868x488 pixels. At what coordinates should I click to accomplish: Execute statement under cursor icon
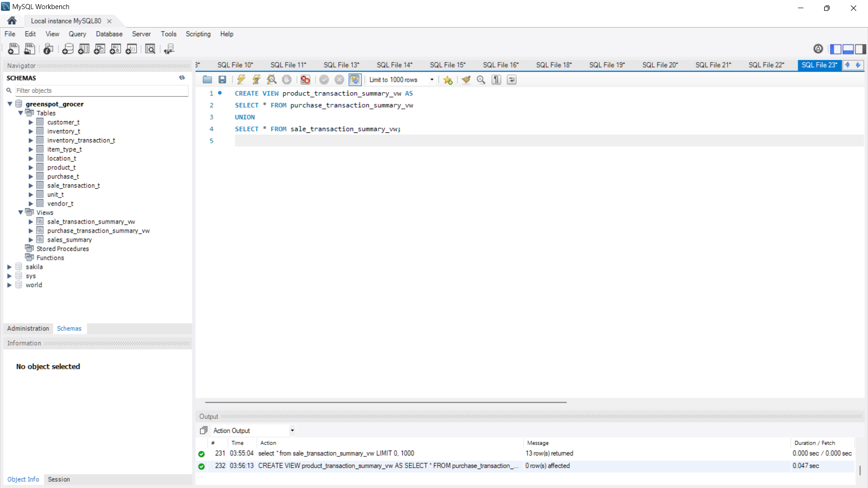point(256,80)
